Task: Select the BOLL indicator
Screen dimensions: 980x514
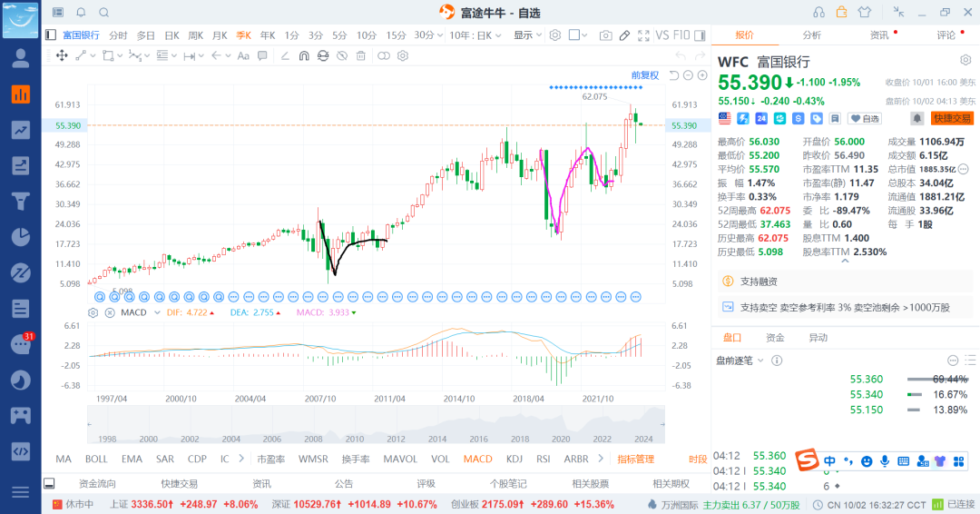Action: click(x=96, y=459)
